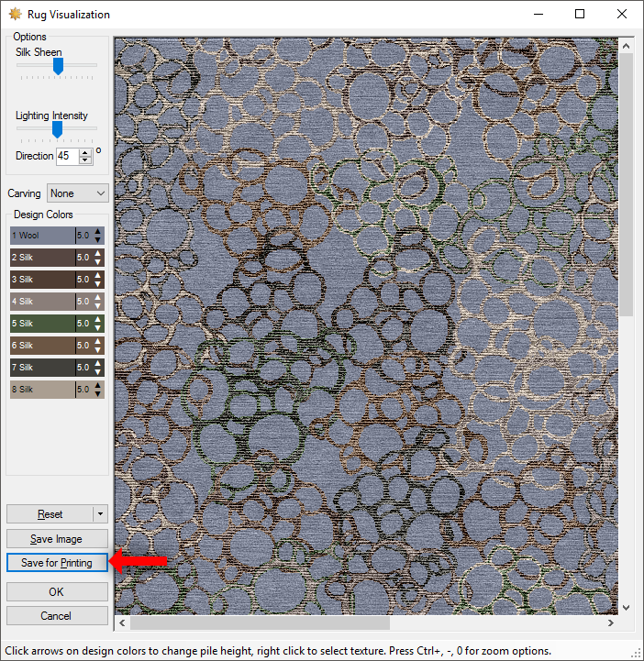Viewport: 644px width, 661px height.
Task: Increase pile height for 1 Wool
Action: (x=98, y=232)
